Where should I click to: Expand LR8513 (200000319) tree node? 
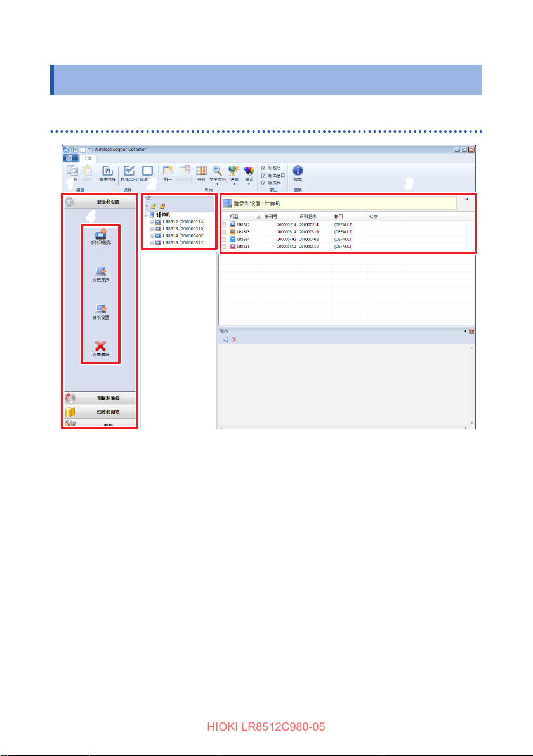[152, 229]
